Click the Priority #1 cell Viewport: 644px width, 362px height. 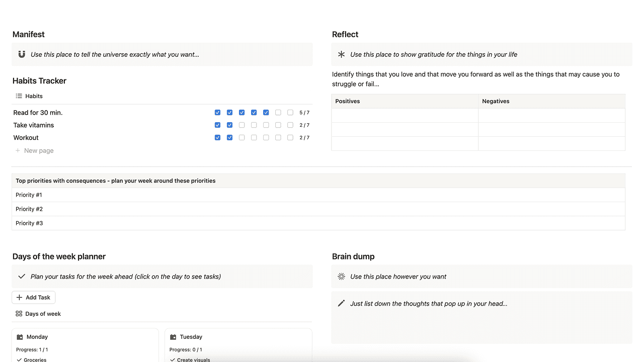pos(318,195)
